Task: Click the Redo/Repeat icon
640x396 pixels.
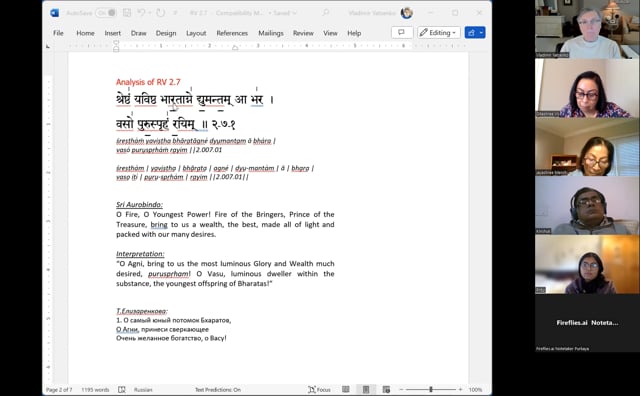Action: [161, 13]
